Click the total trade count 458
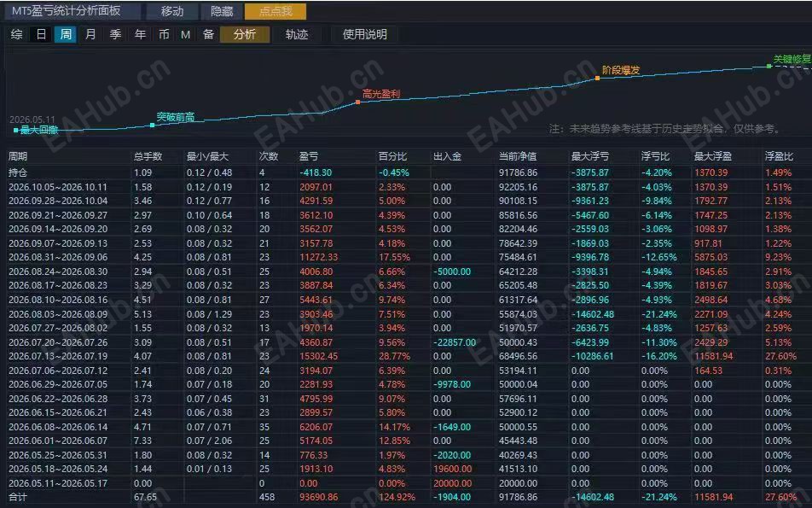The height and width of the screenshot is (508, 812). pyautogui.click(x=267, y=497)
